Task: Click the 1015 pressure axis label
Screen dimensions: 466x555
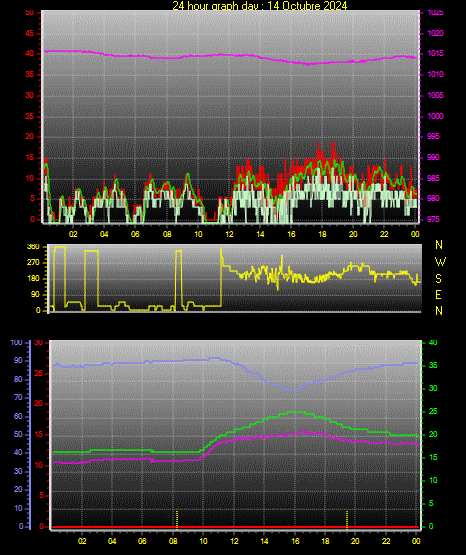Action: tap(435, 53)
